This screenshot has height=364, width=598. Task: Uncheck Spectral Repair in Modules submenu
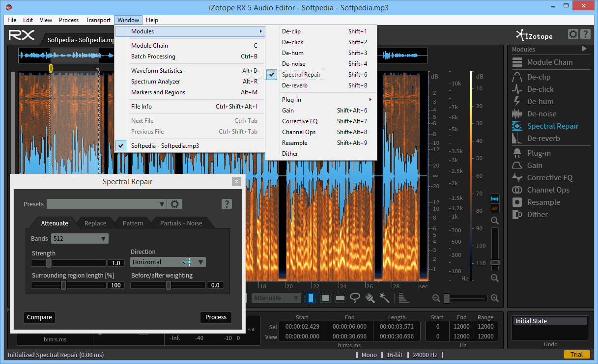tap(321, 75)
